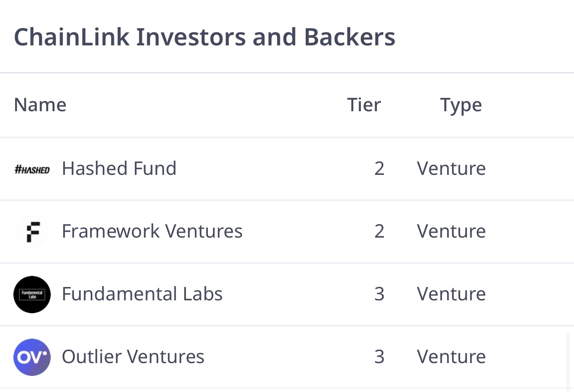Click the Outlier Ventures OV logo
The image size is (574, 392).
tap(32, 357)
